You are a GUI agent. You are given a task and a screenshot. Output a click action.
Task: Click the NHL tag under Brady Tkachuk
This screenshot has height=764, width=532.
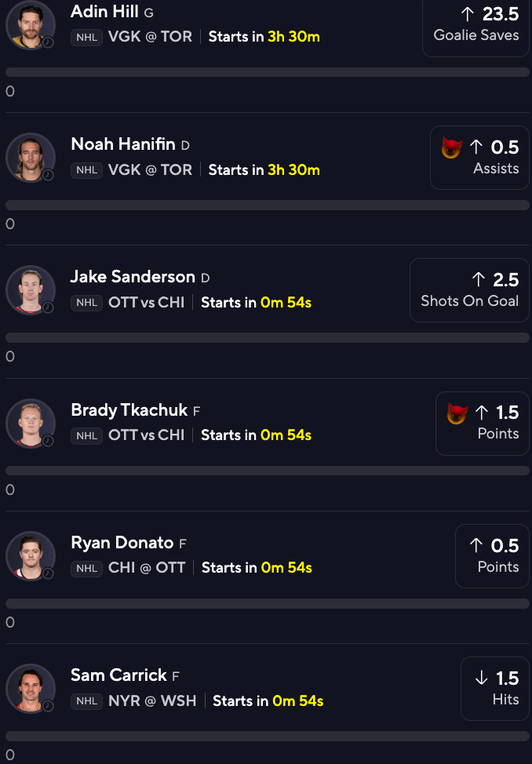[x=87, y=435]
